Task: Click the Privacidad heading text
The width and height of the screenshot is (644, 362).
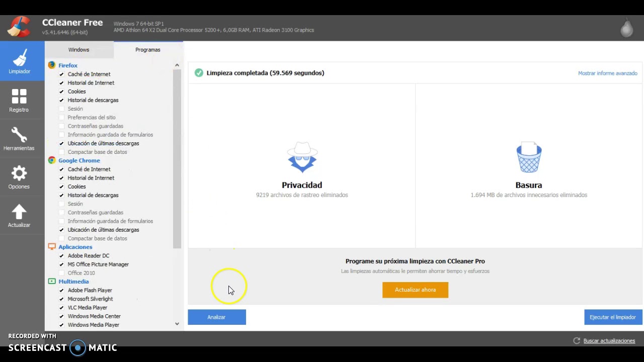Action: click(x=302, y=185)
